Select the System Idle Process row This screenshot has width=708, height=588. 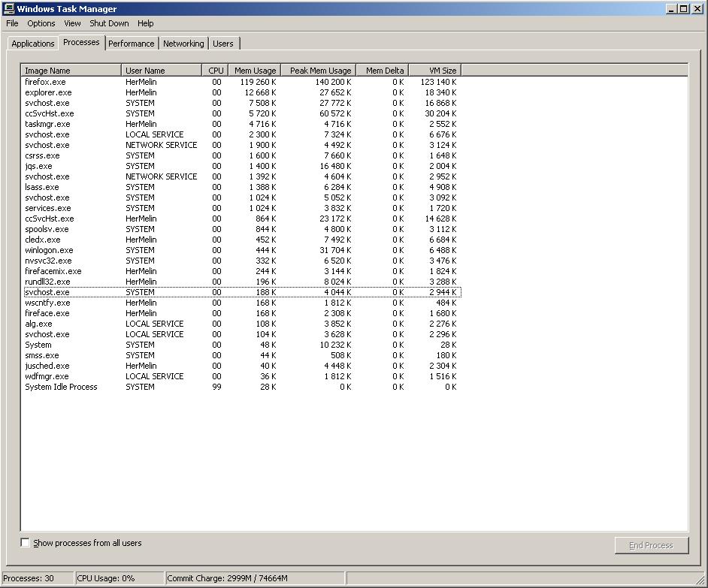point(242,387)
